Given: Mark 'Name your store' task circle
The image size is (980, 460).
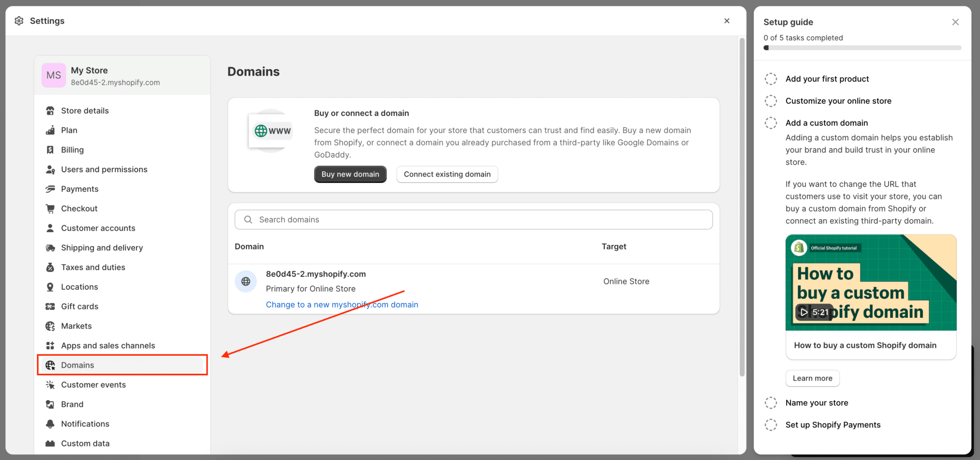Looking at the screenshot, I should point(771,403).
